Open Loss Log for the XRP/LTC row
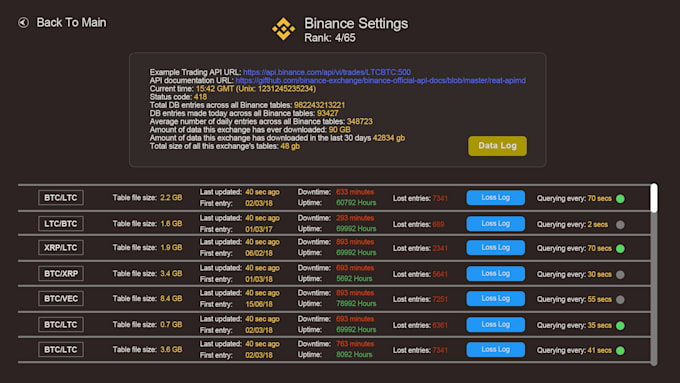This screenshot has width=680, height=383. pos(496,248)
